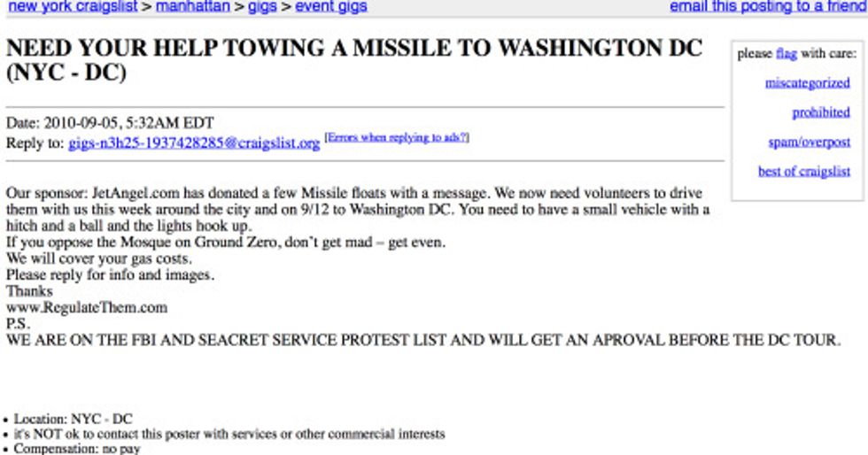Navigate to the event gigs section
The image size is (868, 455).
pos(331,7)
